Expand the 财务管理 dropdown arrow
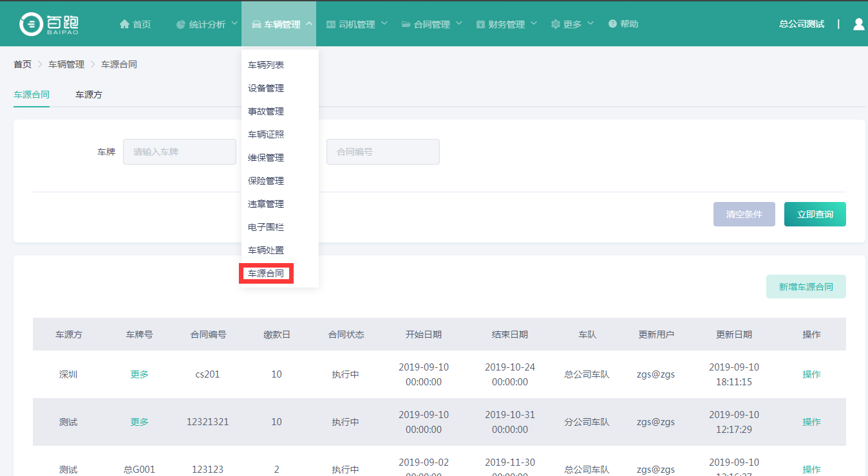Image resolution: width=868 pixels, height=476 pixels. point(534,24)
